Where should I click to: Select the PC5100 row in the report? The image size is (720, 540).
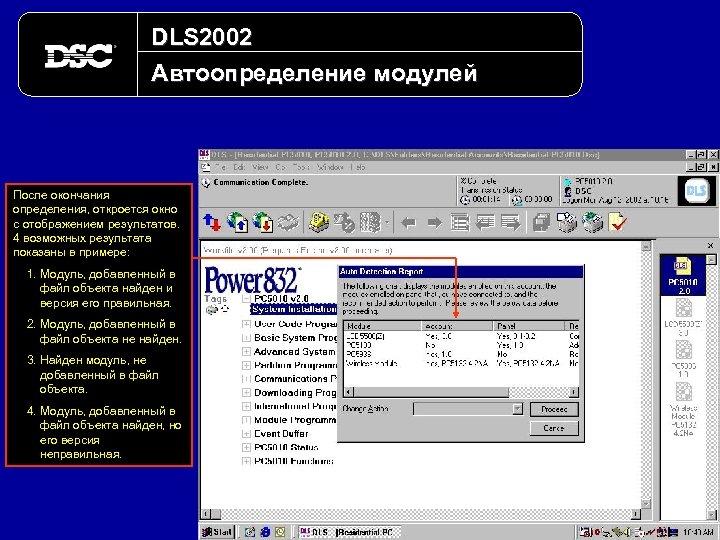pos(461,345)
